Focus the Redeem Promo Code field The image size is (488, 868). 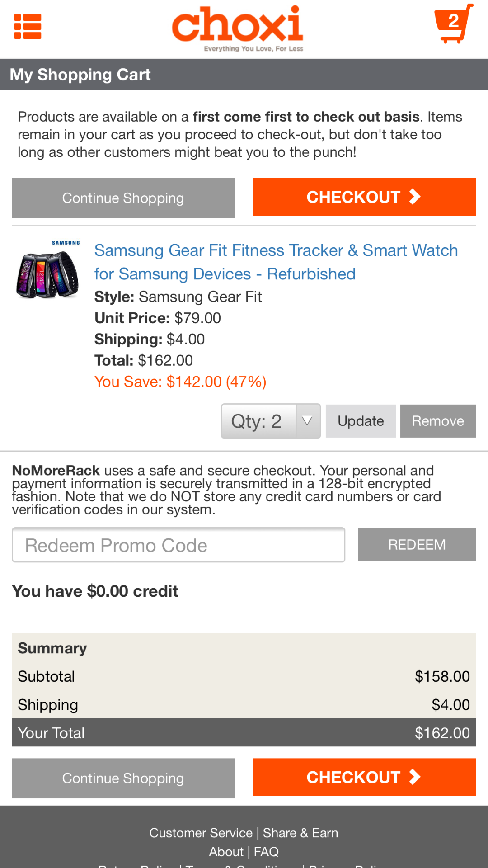178,545
